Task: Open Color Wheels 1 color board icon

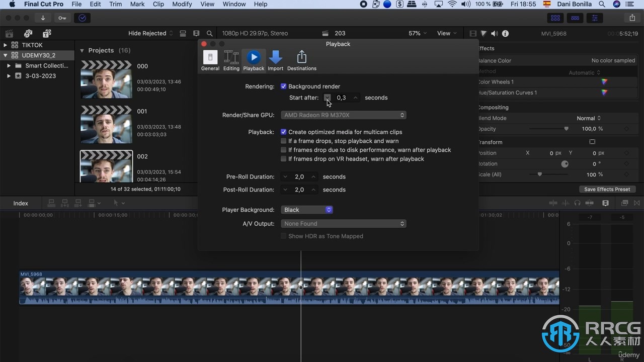Action: (x=604, y=82)
